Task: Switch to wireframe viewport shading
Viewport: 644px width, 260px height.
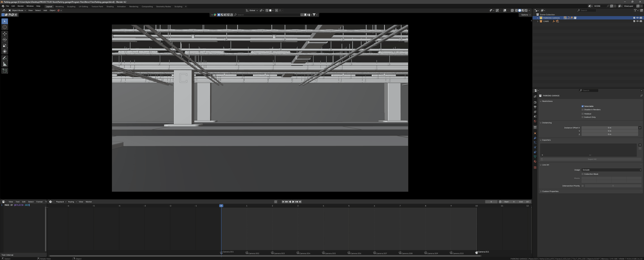Action: [x=516, y=11]
